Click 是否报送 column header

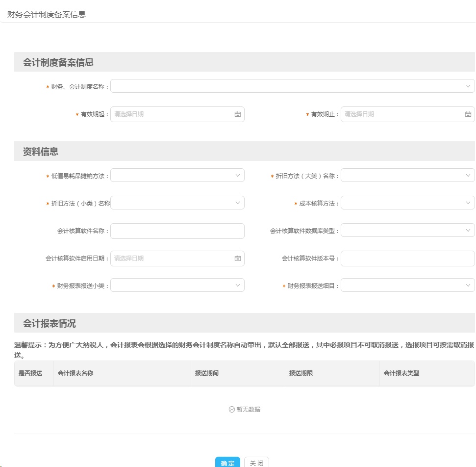coord(30,373)
